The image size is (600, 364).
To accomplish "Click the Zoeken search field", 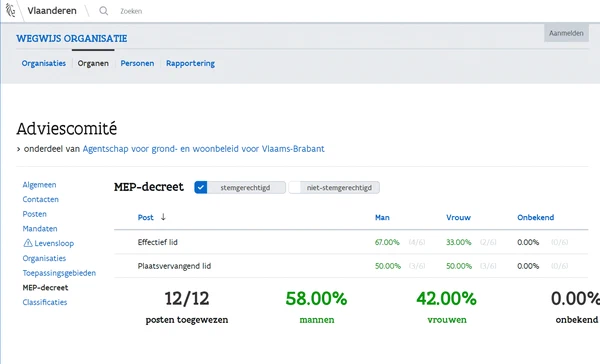I will click(x=131, y=11).
